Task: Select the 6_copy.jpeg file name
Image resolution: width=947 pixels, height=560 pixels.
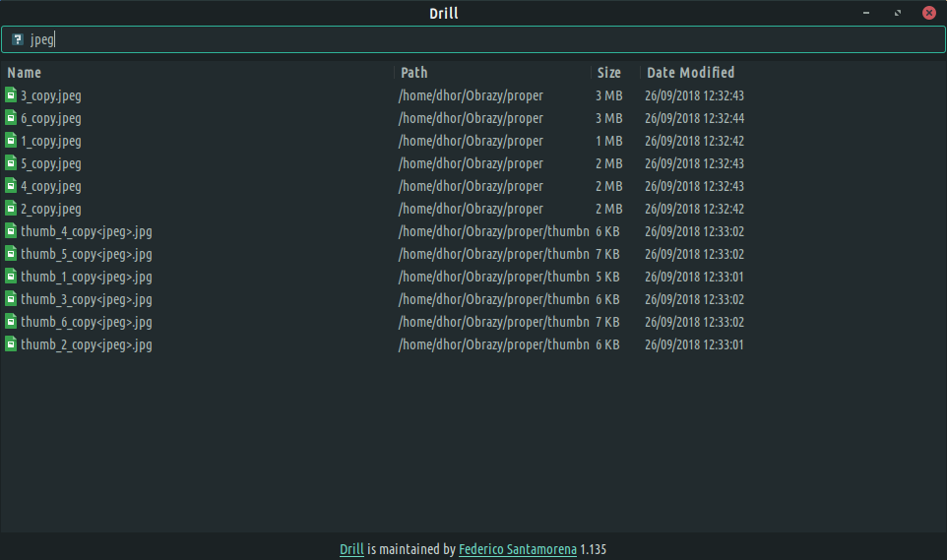Action: point(51,118)
